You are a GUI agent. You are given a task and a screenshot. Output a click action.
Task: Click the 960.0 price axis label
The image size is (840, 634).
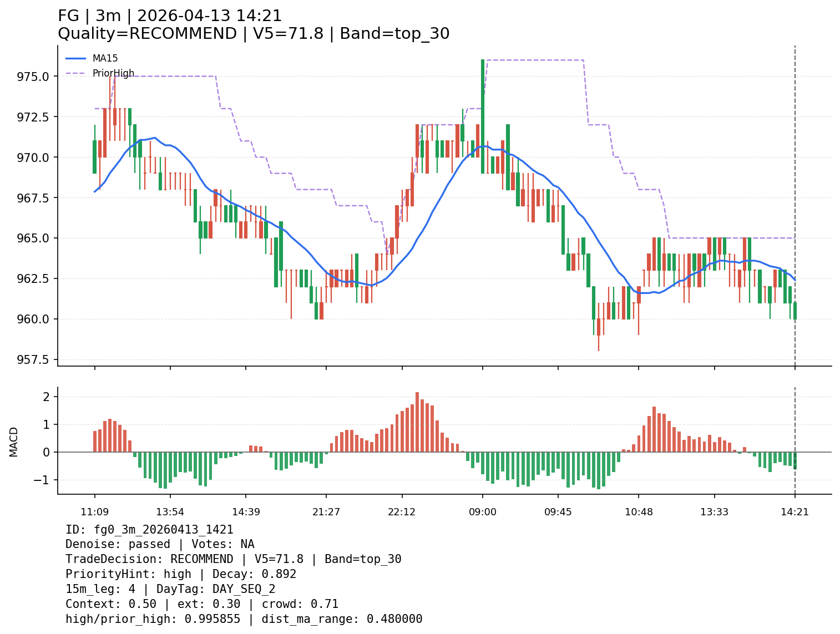[34, 319]
